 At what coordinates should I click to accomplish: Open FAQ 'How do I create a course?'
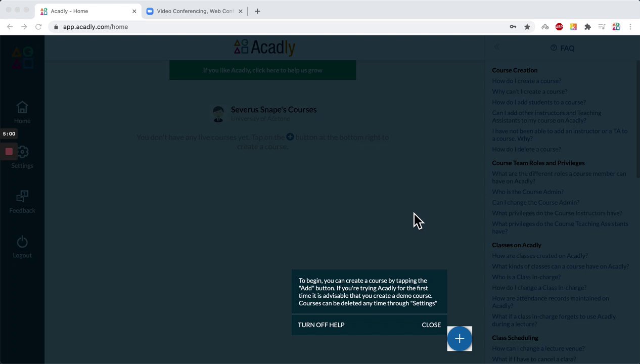coord(526,81)
